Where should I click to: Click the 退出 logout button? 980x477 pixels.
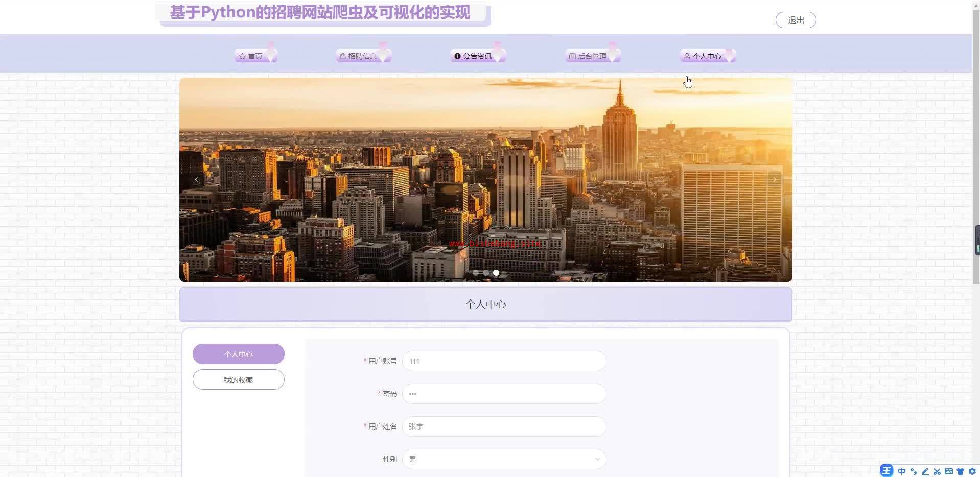pyautogui.click(x=796, y=20)
